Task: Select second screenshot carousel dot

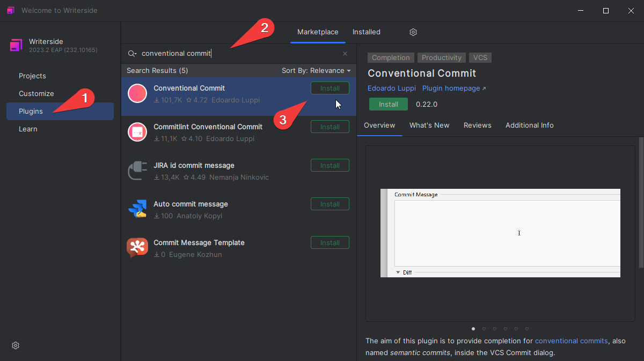Action: [x=484, y=329]
